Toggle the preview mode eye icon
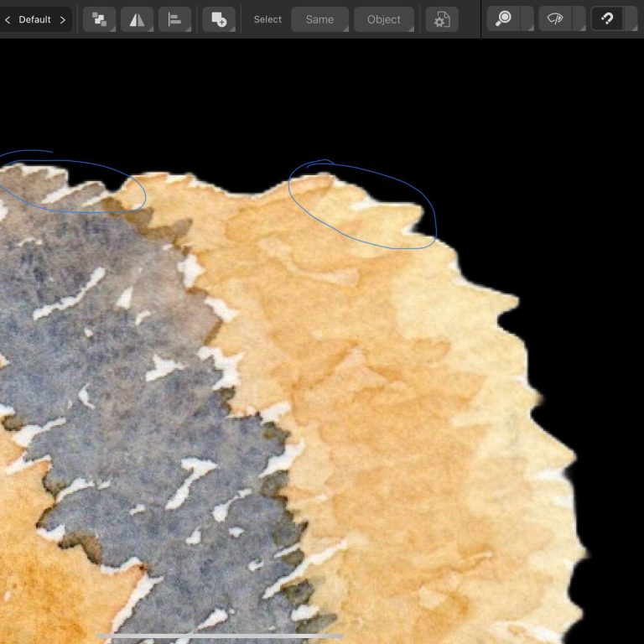Viewport: 644px width, 644px height. 555,19
